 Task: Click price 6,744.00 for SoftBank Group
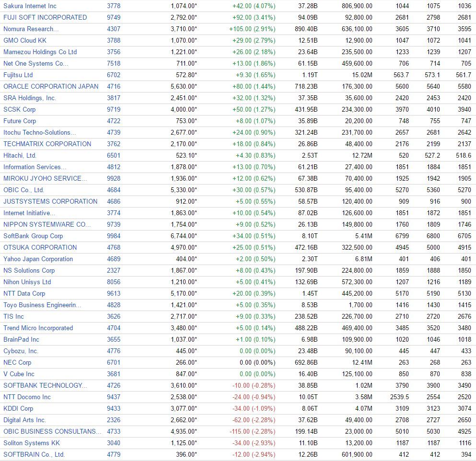[184, 236]
